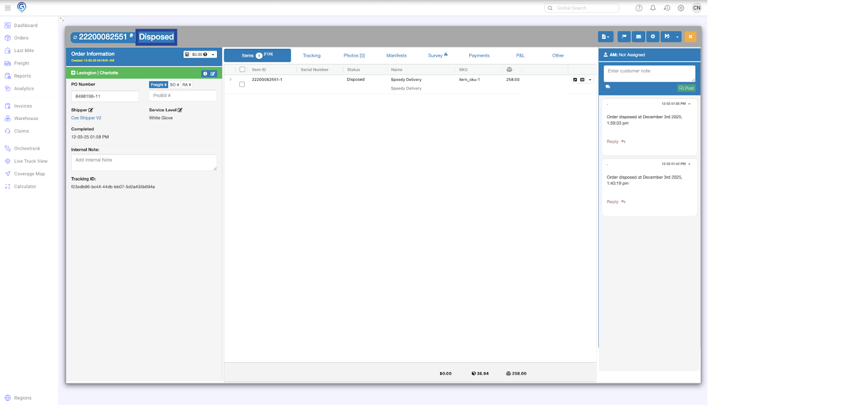Image resolution: width=868 pixels, height=405 pixels.
Task: Toggle the select-all items header checkbox
Action: (x=242, y=69)
